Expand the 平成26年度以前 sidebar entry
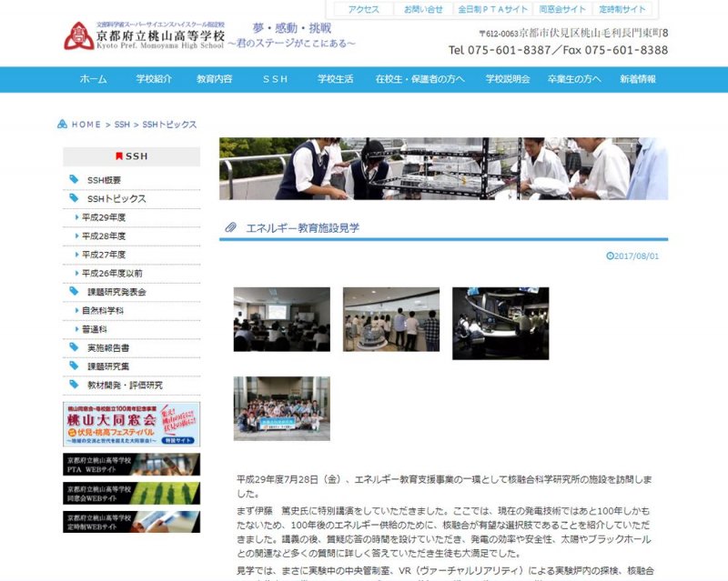 click(x=111, y=273)
